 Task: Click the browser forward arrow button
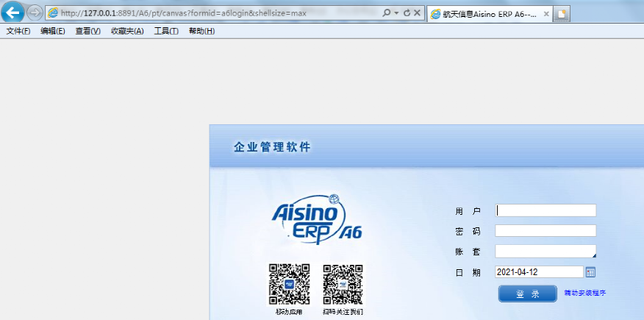[x=35, y=13]
